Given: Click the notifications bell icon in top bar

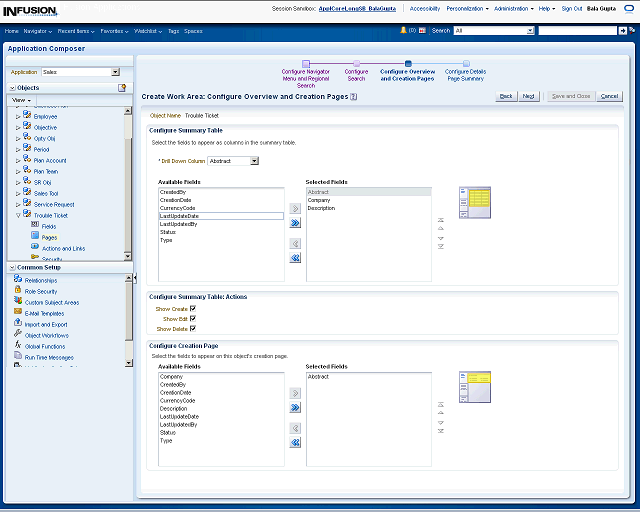Looking at the screenshot, I should (403, 31).
